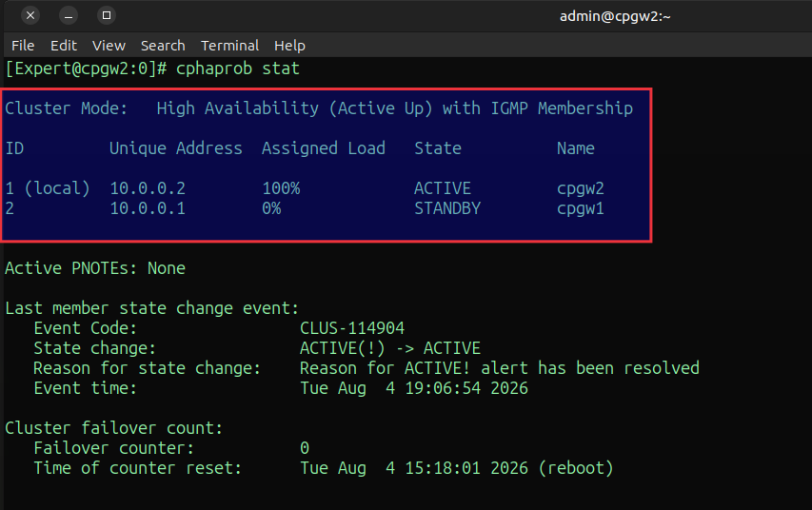Viewport: 812px width, 510px height.
Task: Click the reset time '15:18:01 2026 (reboot)'
Action: click(x=509, y=468)
